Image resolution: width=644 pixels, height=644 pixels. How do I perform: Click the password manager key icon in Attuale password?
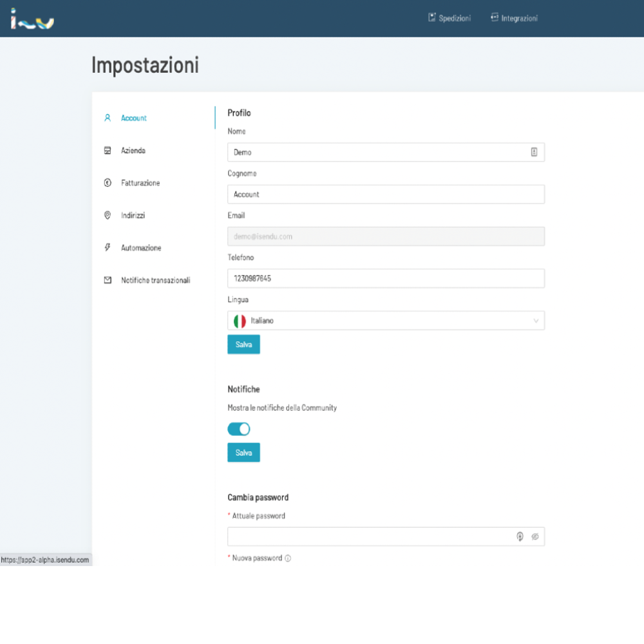[x=520, y=536]
